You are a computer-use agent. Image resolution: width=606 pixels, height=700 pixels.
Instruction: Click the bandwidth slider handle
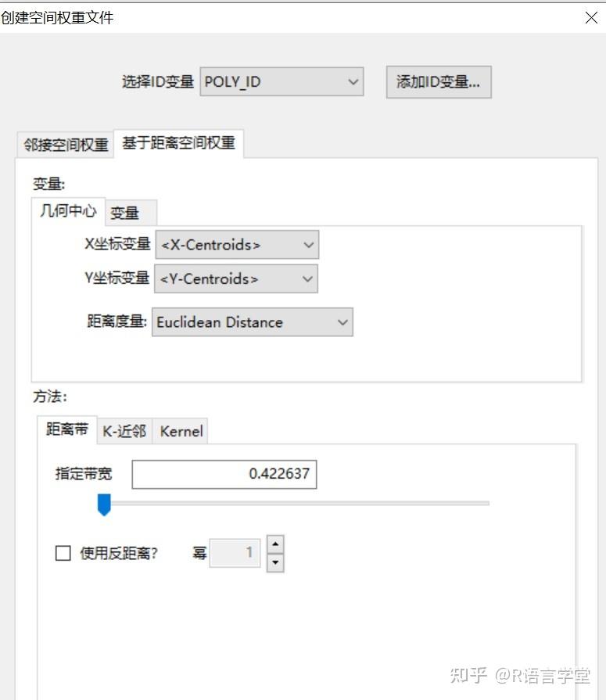104,506
